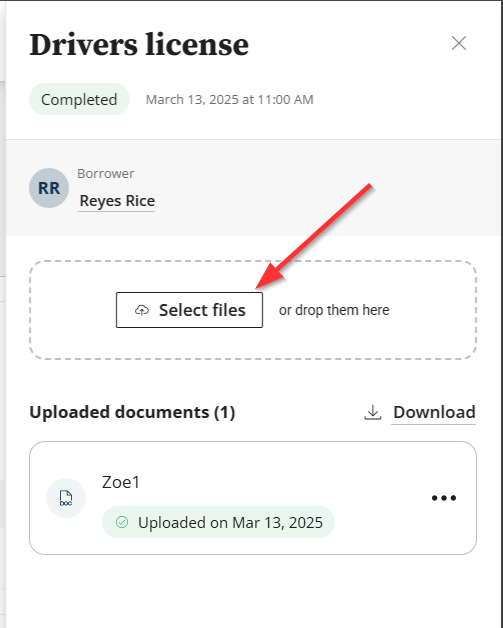Select the Zoe1 file name
This screenshot has height=628, width=503.
point(121,482)
